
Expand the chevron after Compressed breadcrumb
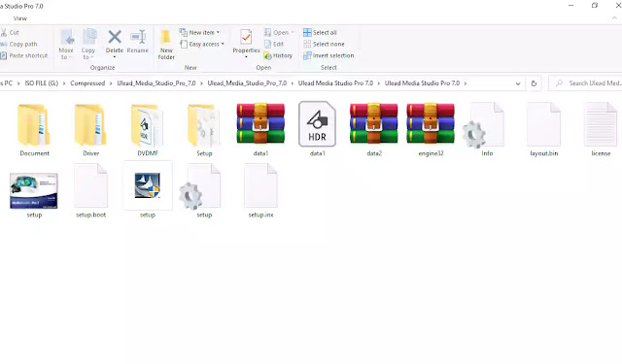[111, 83]
